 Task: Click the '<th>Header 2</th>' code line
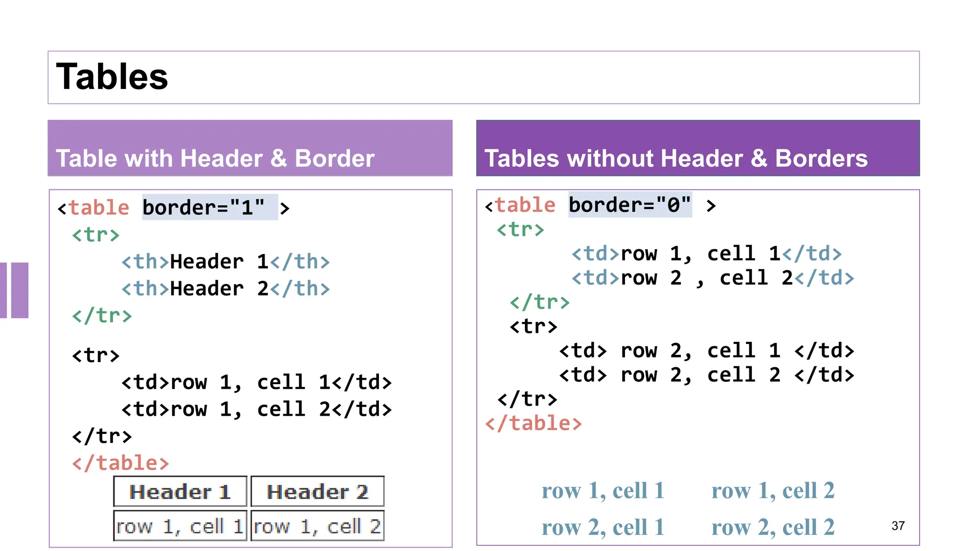click(225, 288)
